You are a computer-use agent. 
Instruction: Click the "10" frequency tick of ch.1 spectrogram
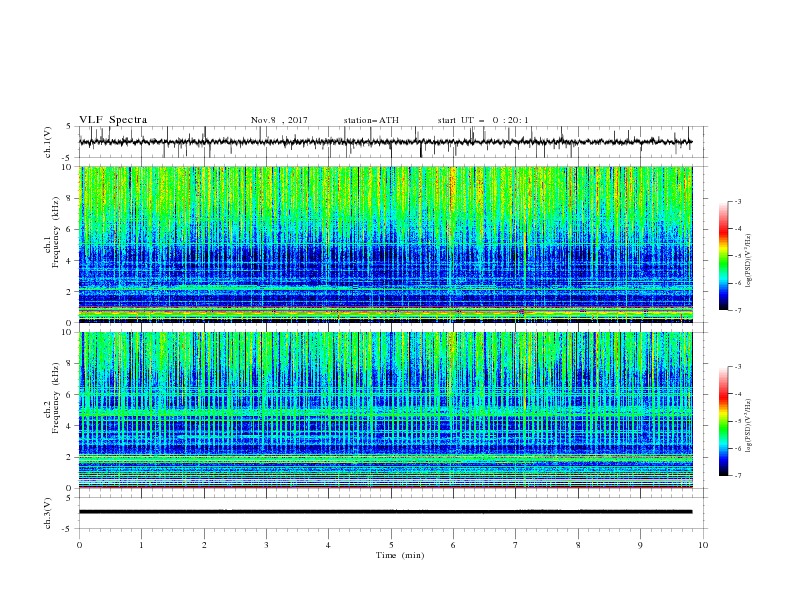(x=68, y=167)
